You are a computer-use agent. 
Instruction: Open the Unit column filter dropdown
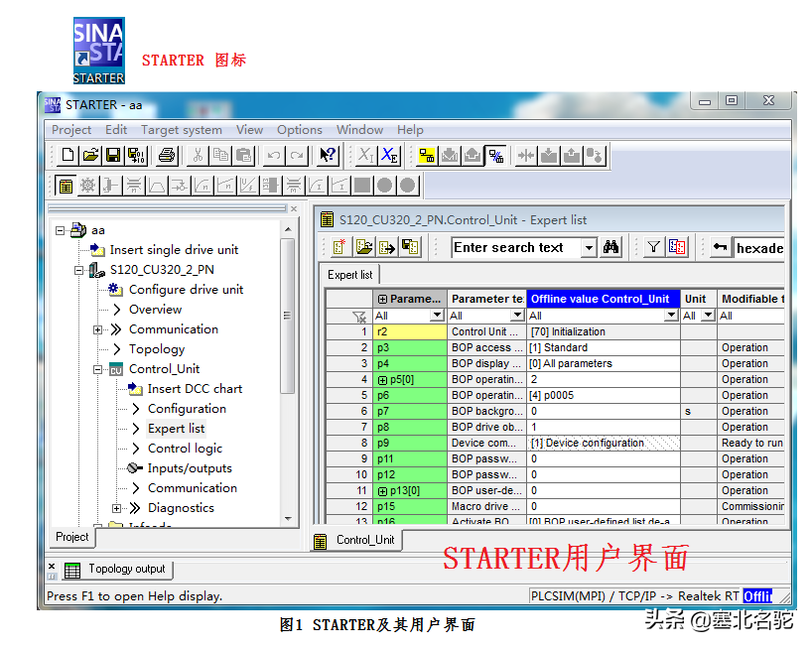click(708, 316)
